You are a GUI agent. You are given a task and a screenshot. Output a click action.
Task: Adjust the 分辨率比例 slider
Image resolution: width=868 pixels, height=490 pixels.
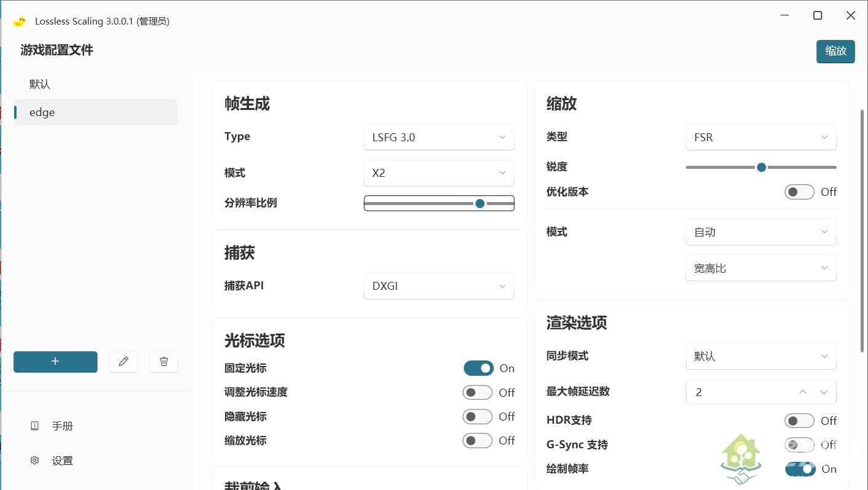439,203
